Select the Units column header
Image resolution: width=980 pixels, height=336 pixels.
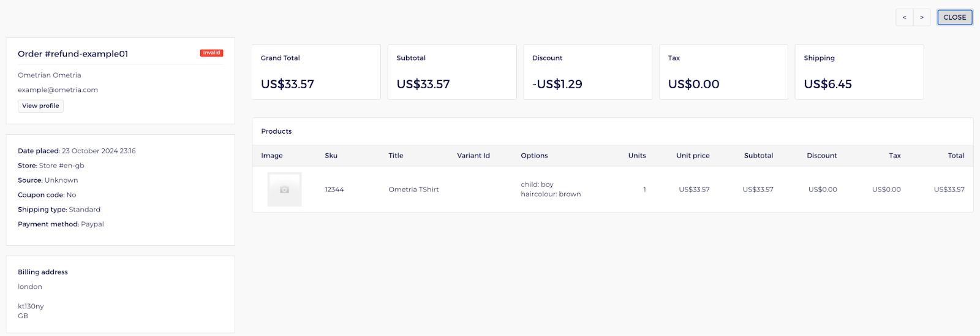[x=636, y=156]
